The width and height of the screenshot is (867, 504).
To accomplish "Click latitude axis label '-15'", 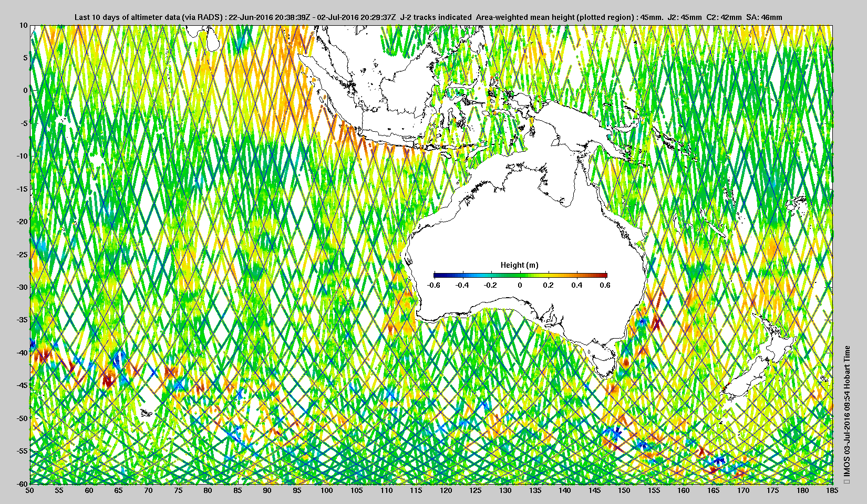I will pos(22,189).
